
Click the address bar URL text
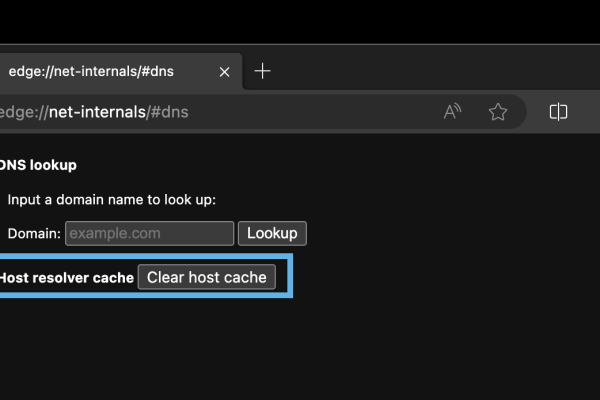(94, 112)
